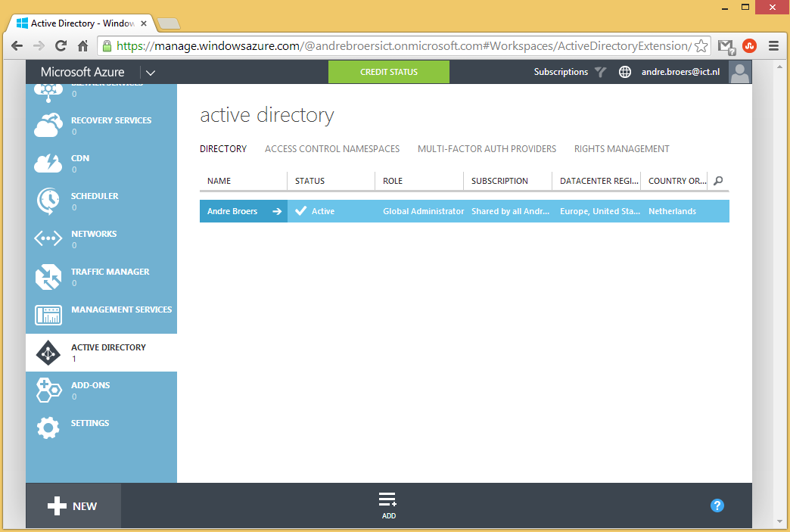
Task: Open the search icon in column header row
Action: [717, 181]
